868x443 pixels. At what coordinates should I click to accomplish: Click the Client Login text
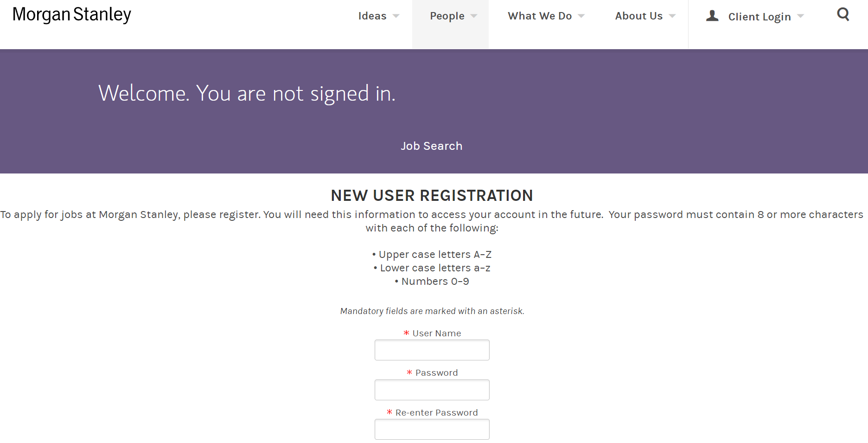tap(759, 17)
